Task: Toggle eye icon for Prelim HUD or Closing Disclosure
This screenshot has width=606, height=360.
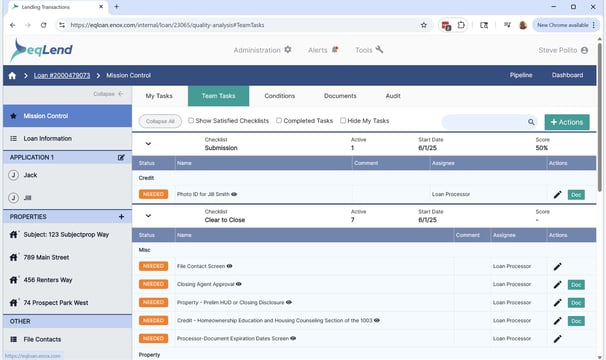Action: tap(289, 302)
